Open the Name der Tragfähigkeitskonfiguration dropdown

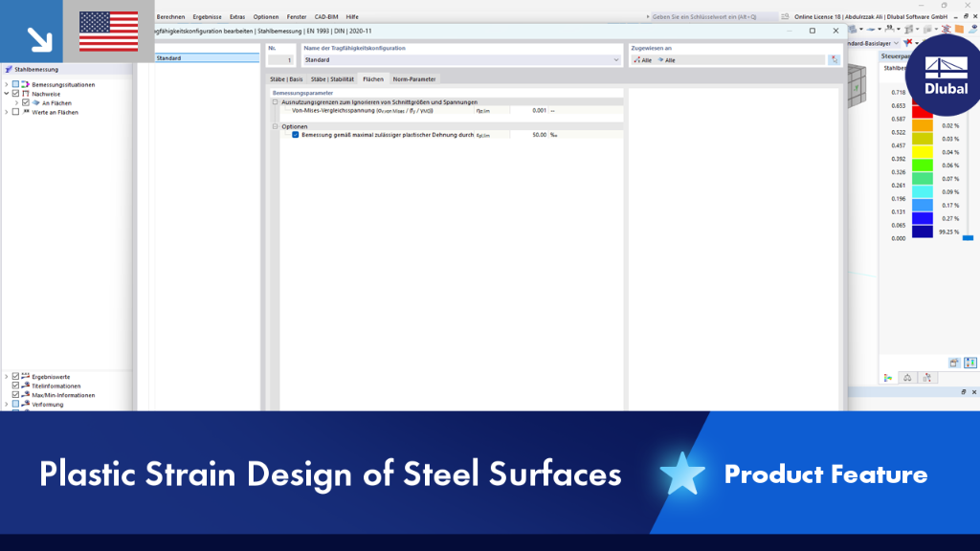(x=615, y=60)
